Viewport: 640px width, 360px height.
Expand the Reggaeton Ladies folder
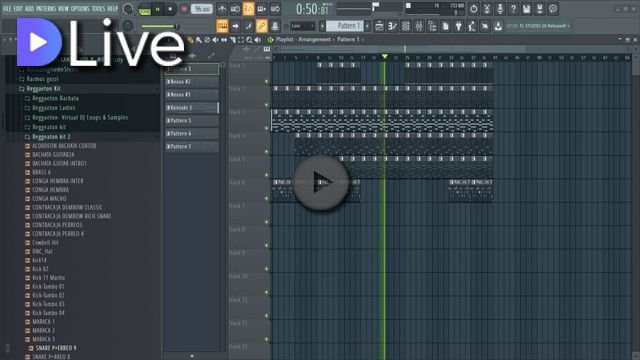(50, 108)
